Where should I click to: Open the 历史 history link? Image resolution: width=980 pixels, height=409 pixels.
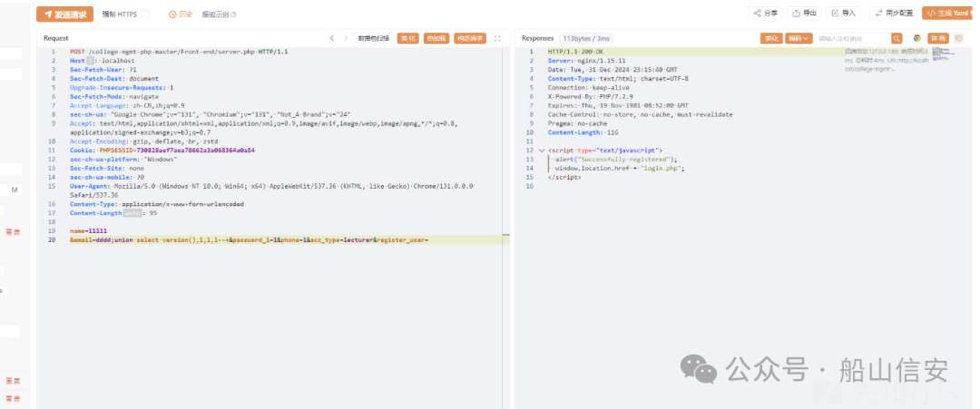(181, 15)
